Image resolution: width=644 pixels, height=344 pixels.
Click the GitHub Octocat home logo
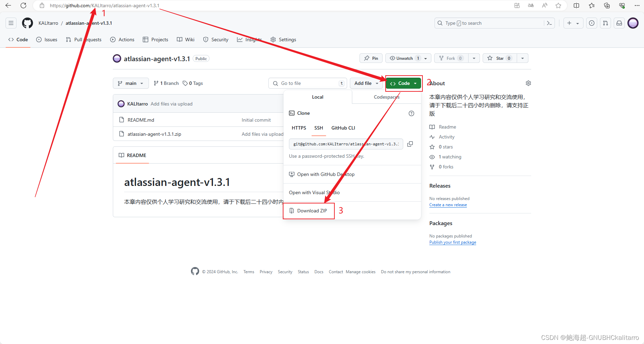tap(28, 23)
